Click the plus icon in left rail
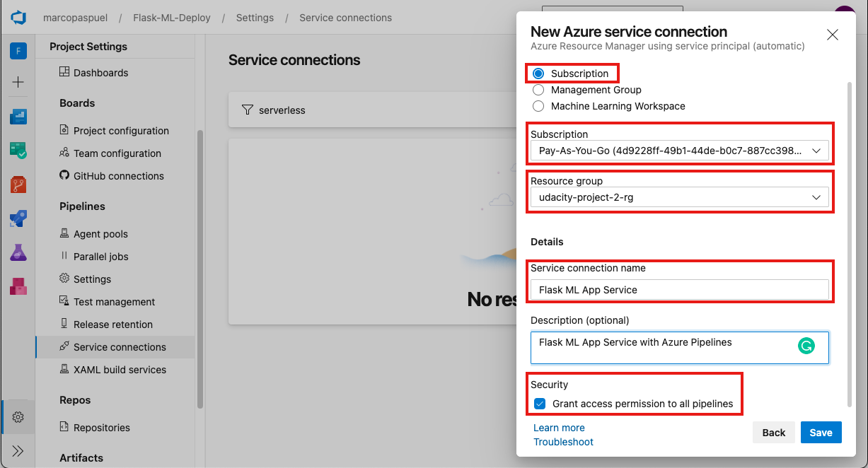The width and height of the screenshot is (868, 468). 18,82
